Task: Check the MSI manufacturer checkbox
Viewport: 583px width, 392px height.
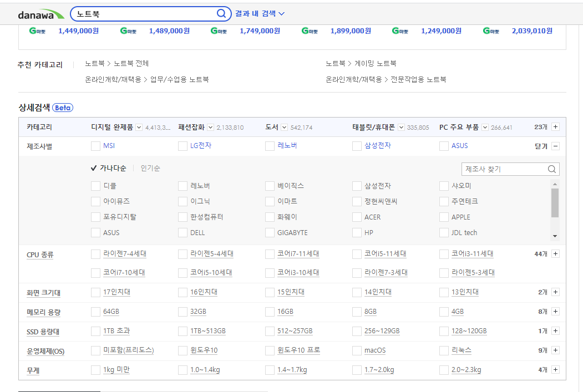Action: [x=95, y=146]
